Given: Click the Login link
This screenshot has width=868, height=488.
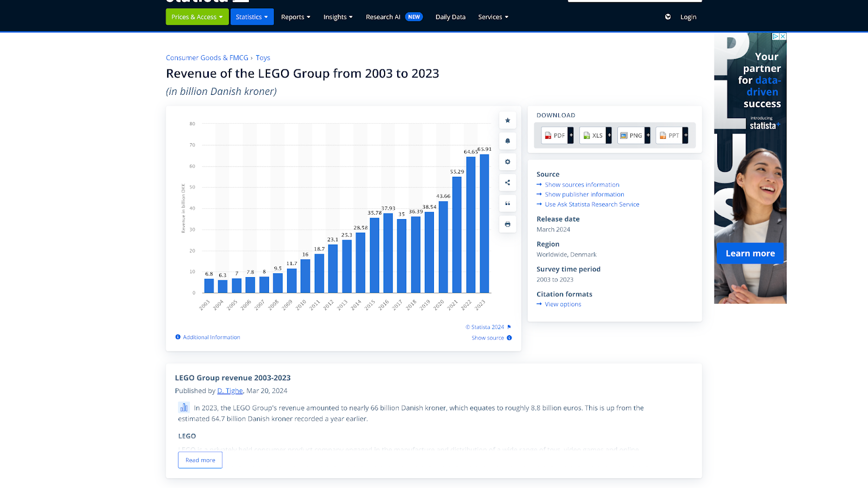Looking at the screenshot, I should pos(688,17).
